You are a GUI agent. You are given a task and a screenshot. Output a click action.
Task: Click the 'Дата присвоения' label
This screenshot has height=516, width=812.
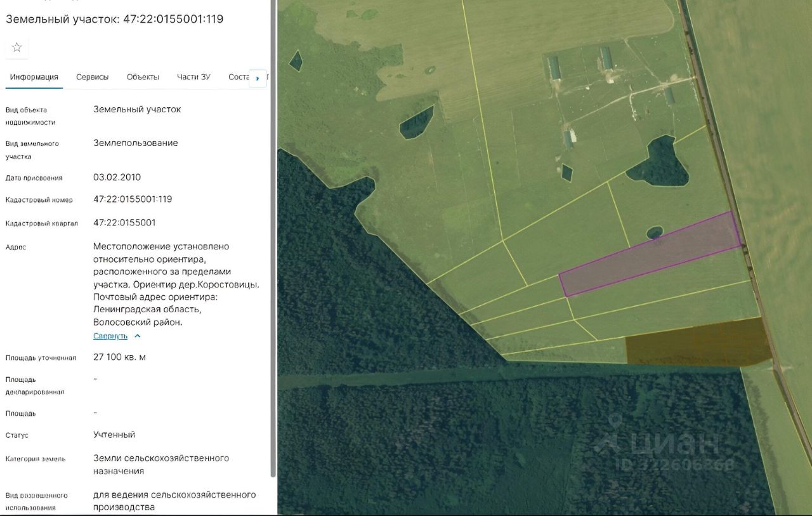(x=34, y=178)
